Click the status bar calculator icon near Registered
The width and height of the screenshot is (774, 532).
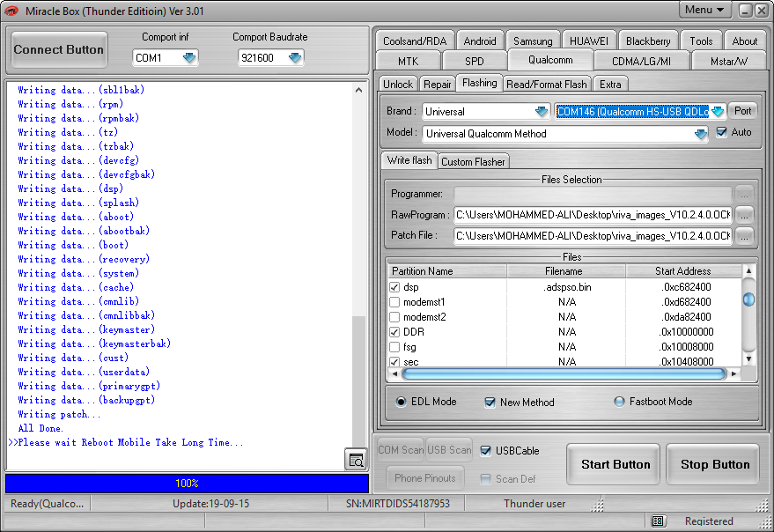(x=657, y=521)
